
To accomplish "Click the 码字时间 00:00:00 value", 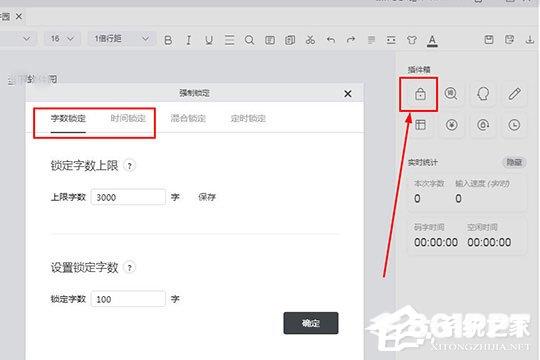I will tap(436, 242).
